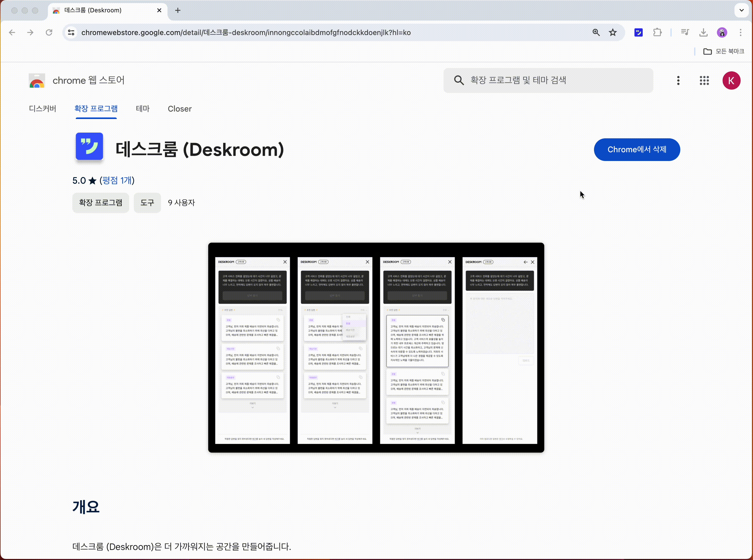The height and width of the screenshot is (560, 753).
Task: Click the 데스크룸 (Deskroom) extension title
Action: point(200,149)
